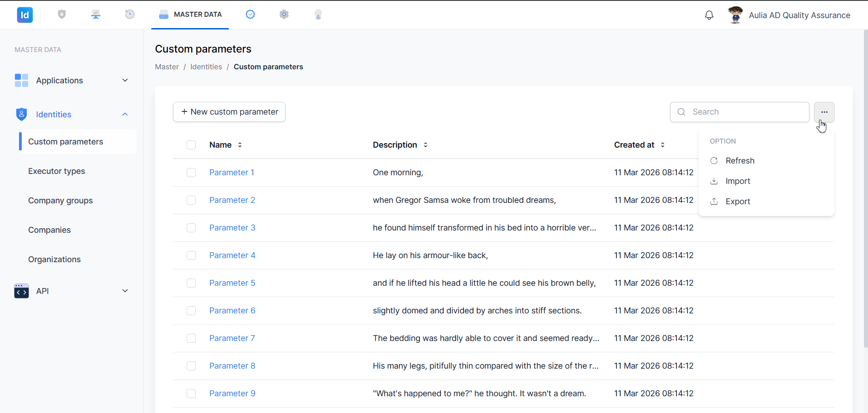The image size is (868, 413).
Task: Expand the Applications section chevron
Action: coord(125,80)
